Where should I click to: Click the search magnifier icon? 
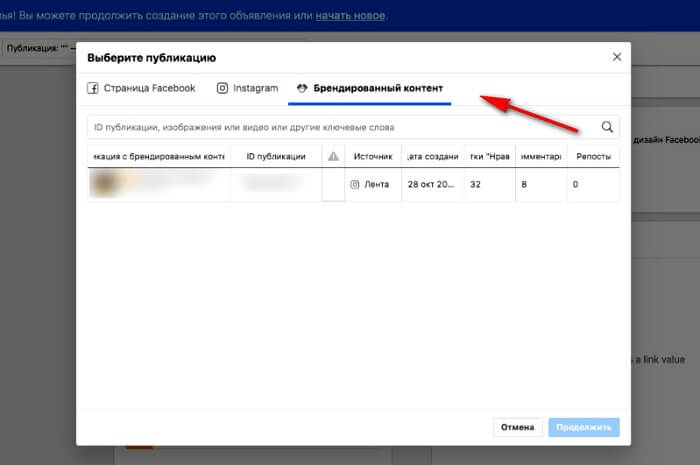pos(607,127)
